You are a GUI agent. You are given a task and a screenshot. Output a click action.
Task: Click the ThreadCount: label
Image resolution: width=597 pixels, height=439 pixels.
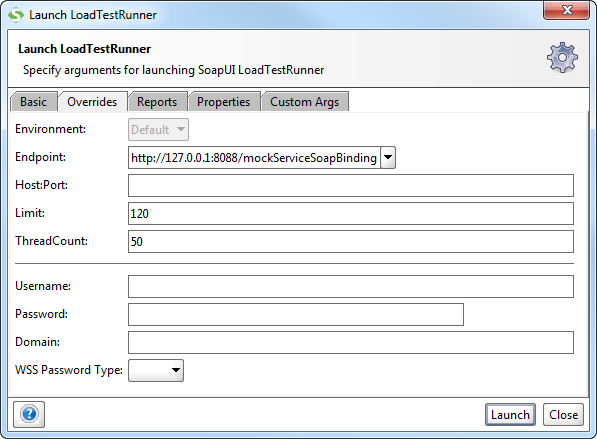tap(51, 241)
